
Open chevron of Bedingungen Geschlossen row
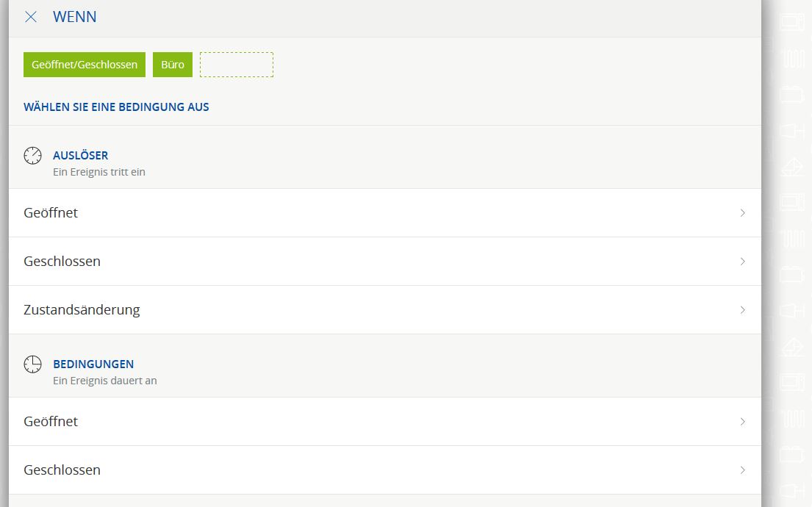pos(743,470)
